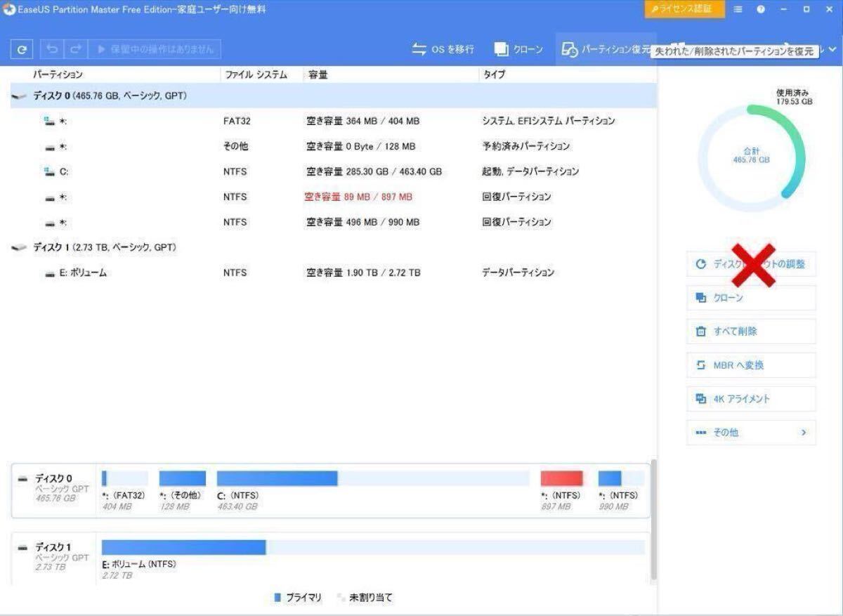Screen dimensions: 843x616
Task: Click the システム, EFIシステム パーティション type cell
Action: pos(548,121)
